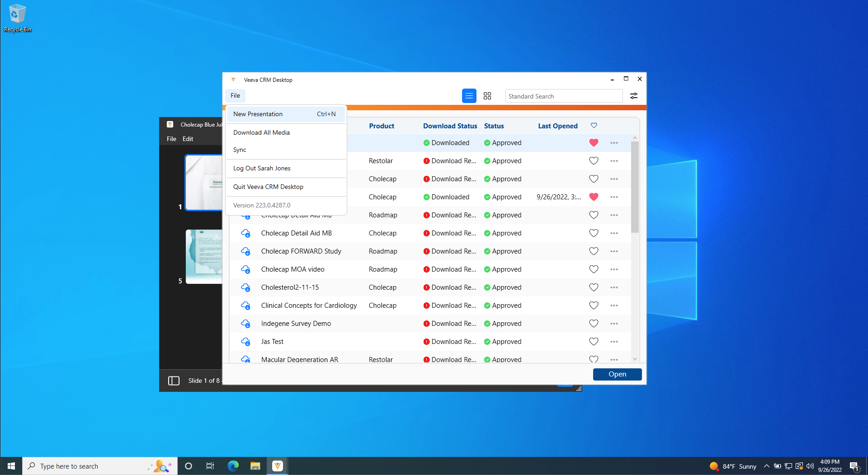Image resolution: width=868 pixels, height=475 pixels.
Task: Favorite the Cholecap MOA video row
Action: (594, 269)
